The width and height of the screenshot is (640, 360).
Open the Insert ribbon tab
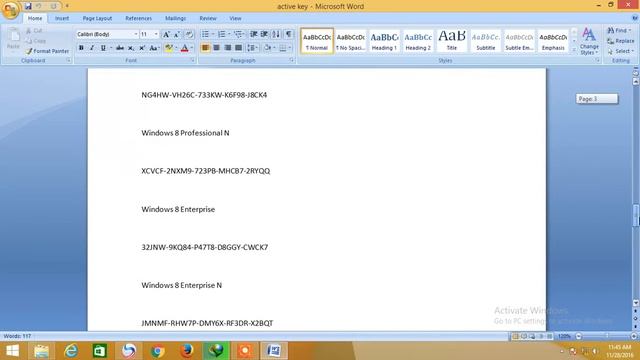(62, 18)
